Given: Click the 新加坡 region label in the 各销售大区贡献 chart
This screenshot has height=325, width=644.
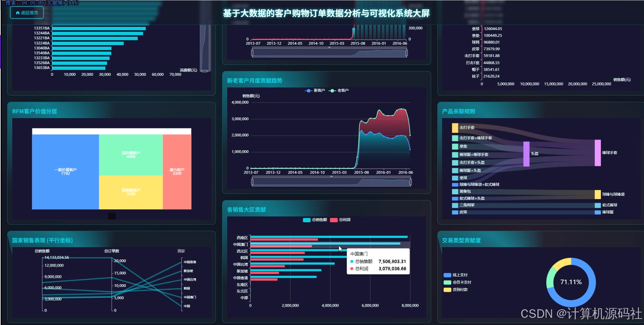Looking at the screenshot, I should click(x=242, y=271).
